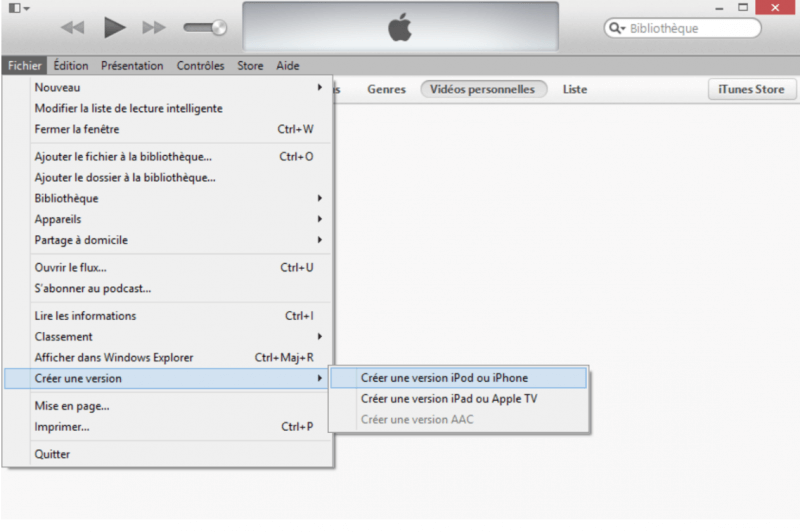The image size is (800, 532).
Task: Choose Modifier la liste de lecture intelligente
Action: [167, 108]
